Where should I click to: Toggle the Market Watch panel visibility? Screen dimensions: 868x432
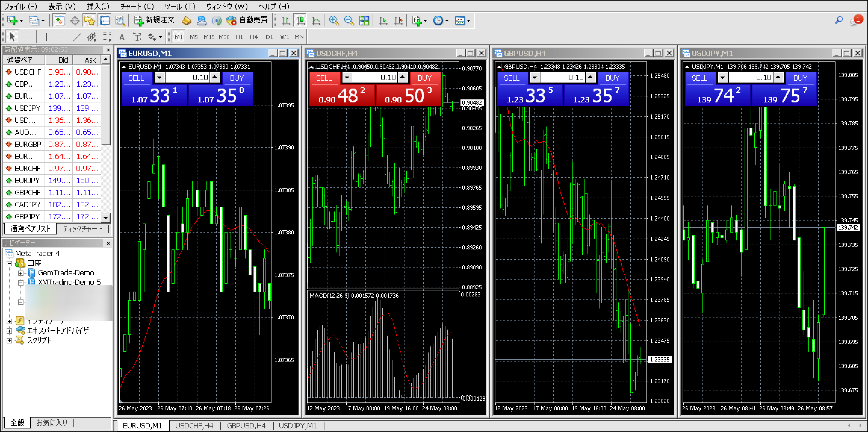click(59, 20)
